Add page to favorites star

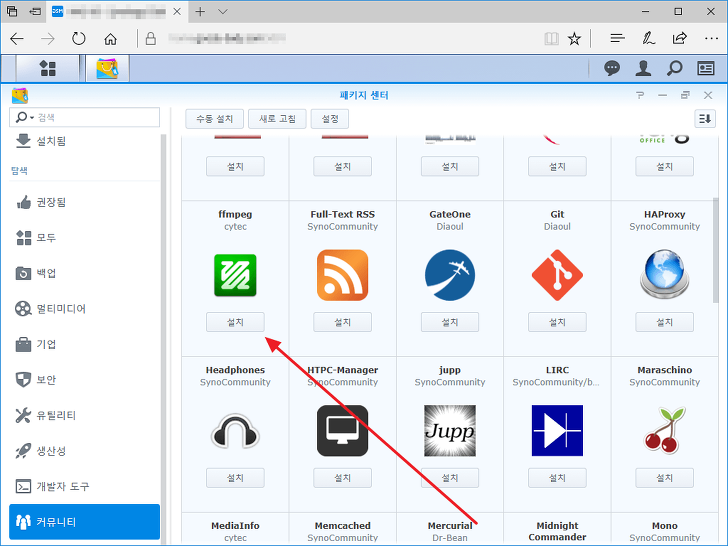click(x=574, y=39)
